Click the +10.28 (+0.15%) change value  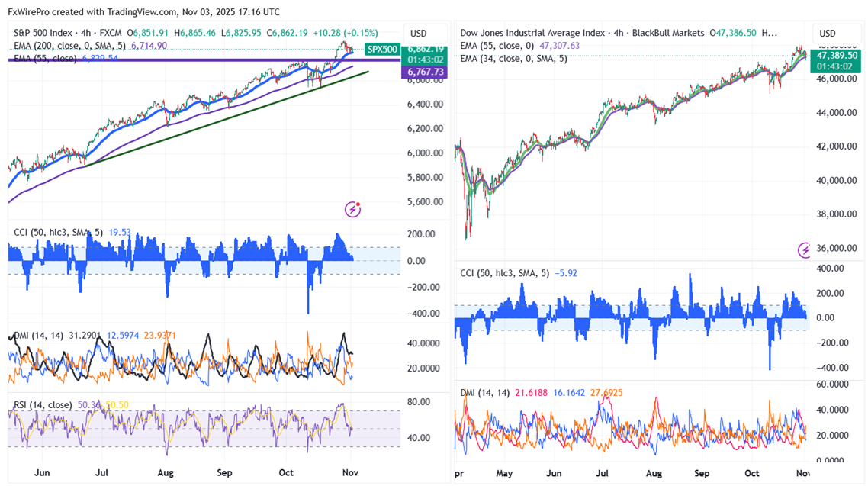pos(346,33)
